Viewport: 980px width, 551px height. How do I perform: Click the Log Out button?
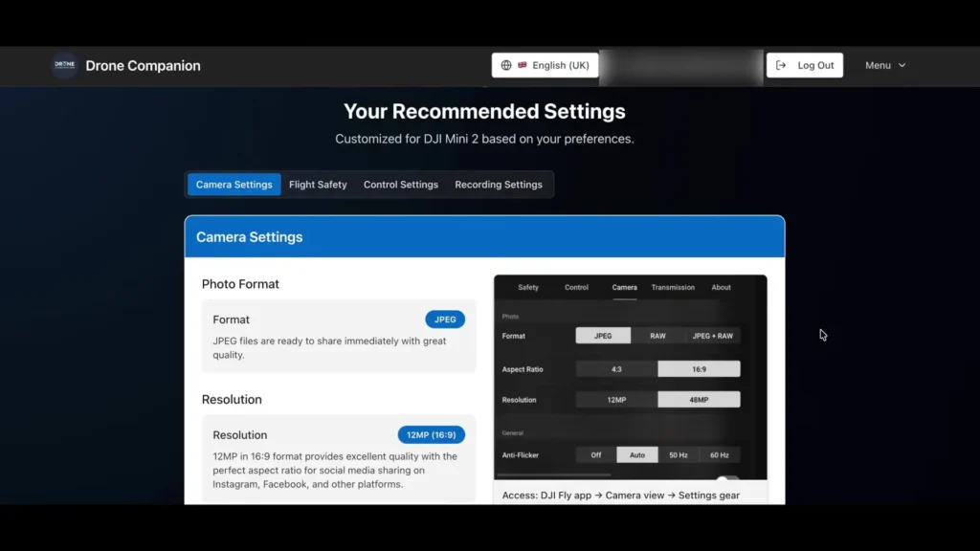[804, 65]
